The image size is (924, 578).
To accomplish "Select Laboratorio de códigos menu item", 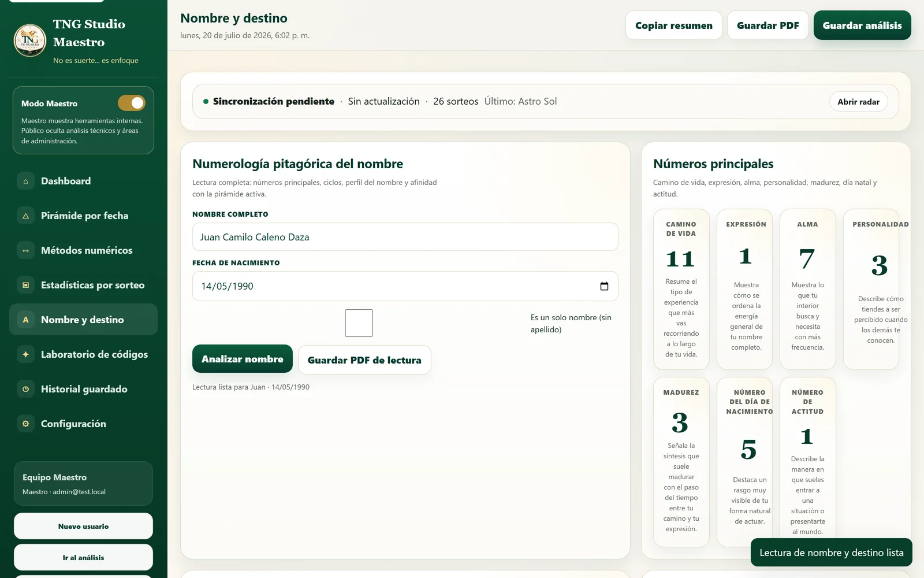I will (83, 354).
